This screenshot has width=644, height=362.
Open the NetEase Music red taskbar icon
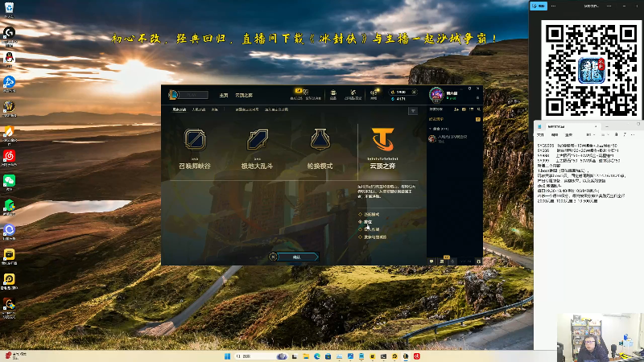tap(417, 356)
